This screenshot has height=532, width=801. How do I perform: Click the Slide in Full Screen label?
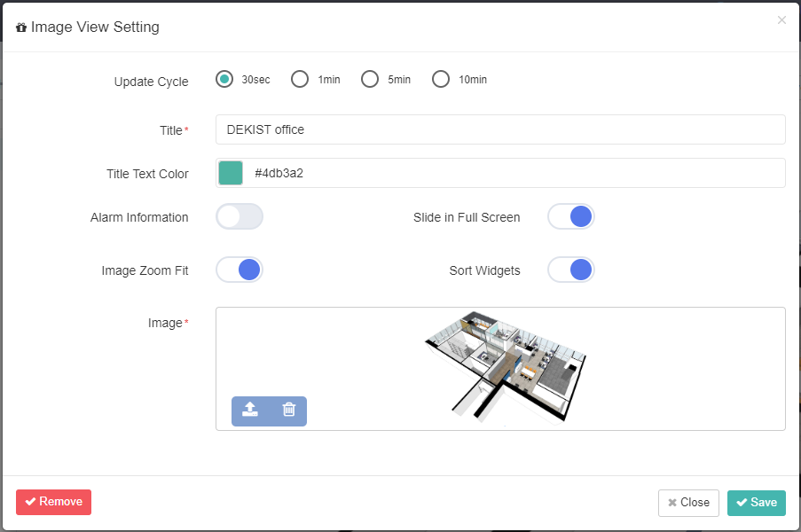coord(467,217)
